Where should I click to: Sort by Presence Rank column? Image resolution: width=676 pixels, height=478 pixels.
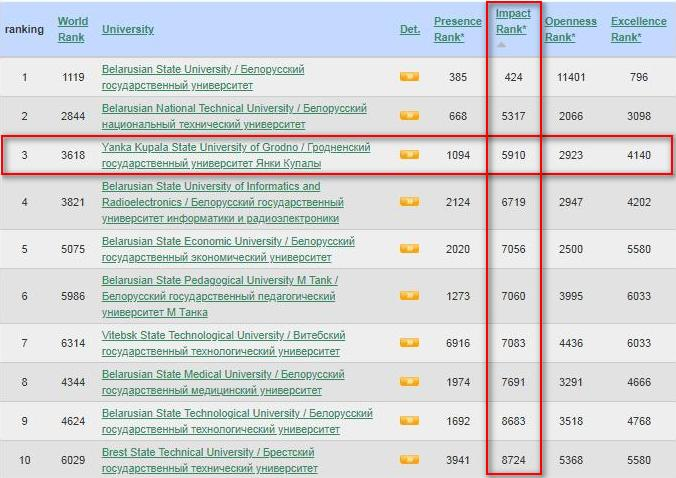click(x=457, y=29)
